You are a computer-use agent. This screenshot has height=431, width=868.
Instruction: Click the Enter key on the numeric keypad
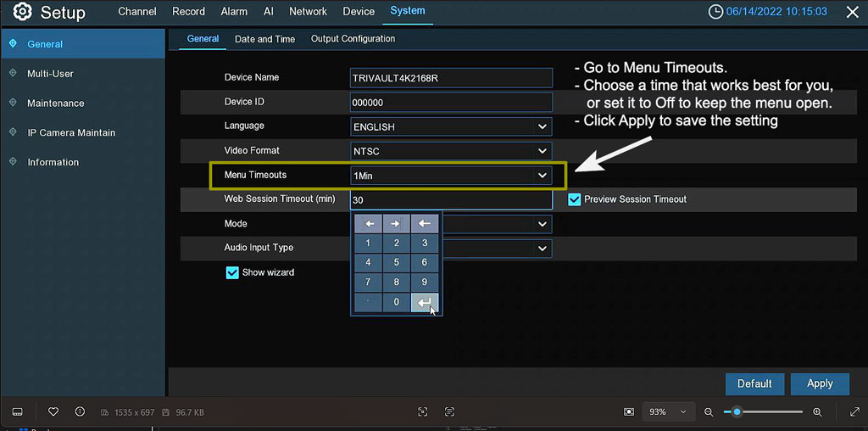425,303
